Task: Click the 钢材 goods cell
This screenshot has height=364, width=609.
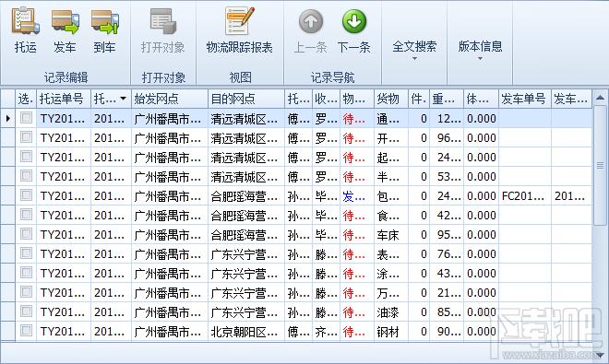Action: tap(391, 332)
